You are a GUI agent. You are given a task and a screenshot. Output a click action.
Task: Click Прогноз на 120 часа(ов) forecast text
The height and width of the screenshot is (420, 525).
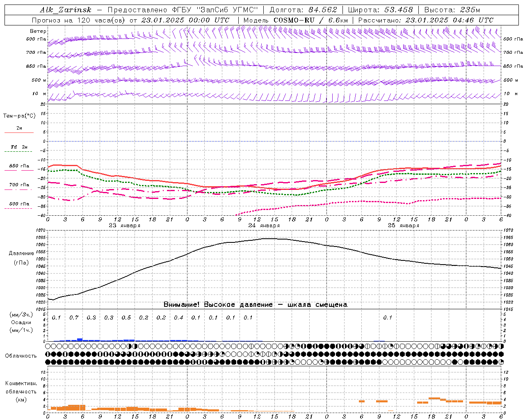click(79, 20)
